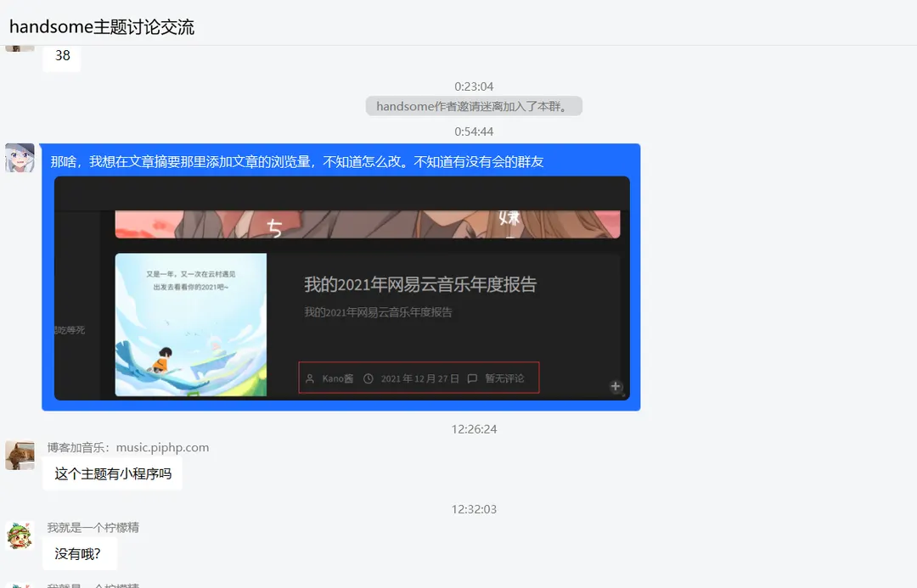Select the message 没有哦？
The image size is (917, 588).
click(x=80, y=554)
